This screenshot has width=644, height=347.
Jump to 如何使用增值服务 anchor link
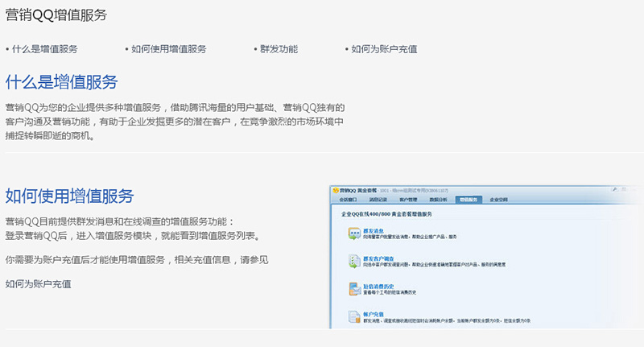(x=168, y=49)
